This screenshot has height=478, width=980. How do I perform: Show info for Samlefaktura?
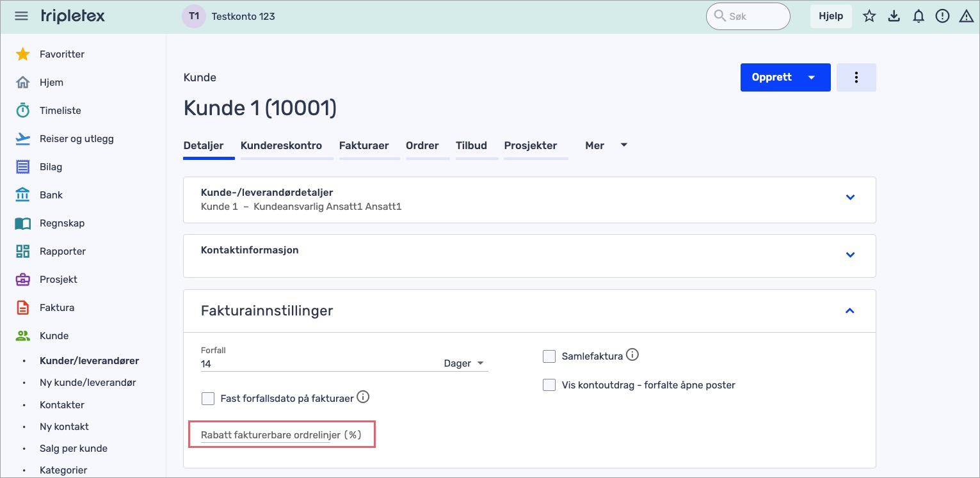(632, 355)
